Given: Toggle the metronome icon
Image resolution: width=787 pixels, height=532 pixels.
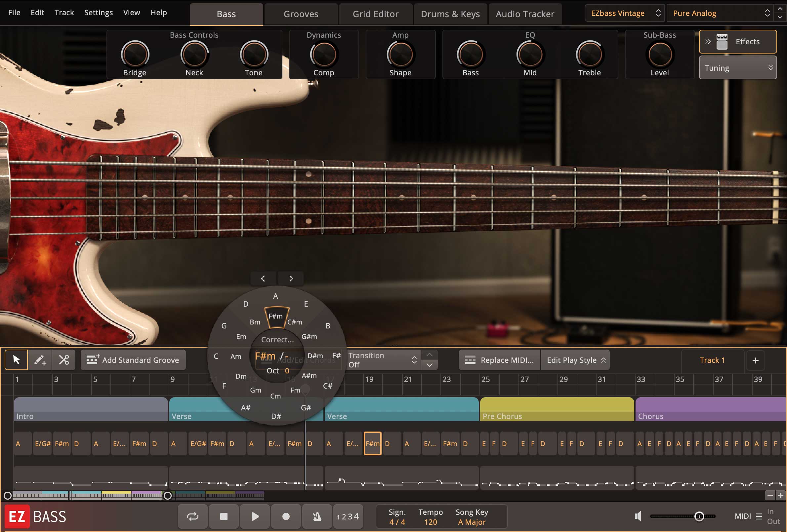Looking at the screenshot, I should point(317,516).
